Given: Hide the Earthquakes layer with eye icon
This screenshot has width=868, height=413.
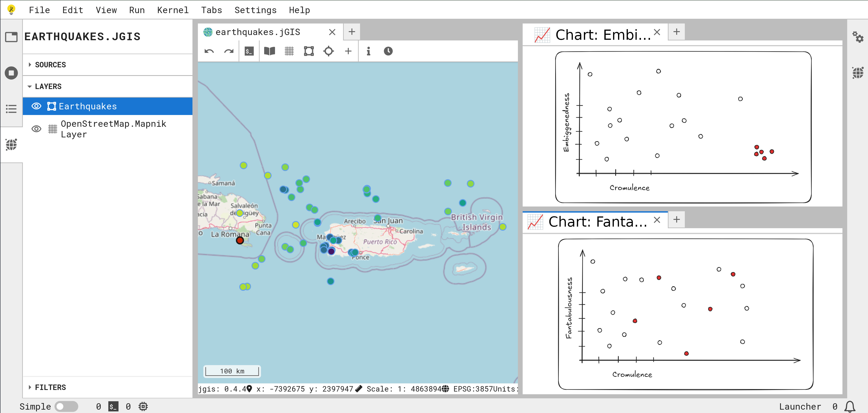Looking at the screenshot, I should pos(36,106).
